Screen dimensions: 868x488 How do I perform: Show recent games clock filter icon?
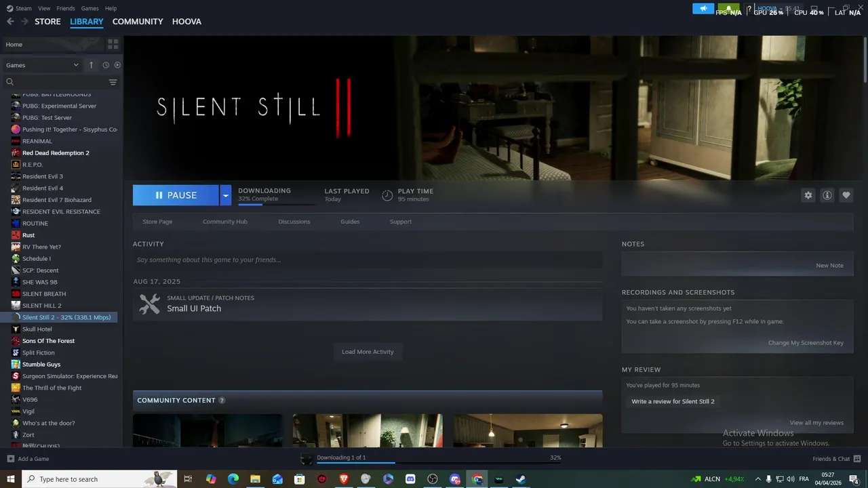coord(106,65)
